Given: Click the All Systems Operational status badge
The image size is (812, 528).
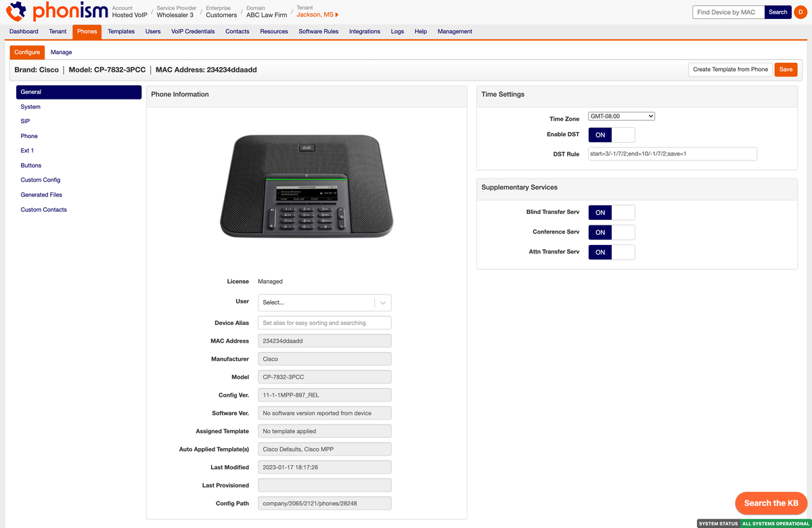Looking at the screenshot, I should tap(775, 524).
